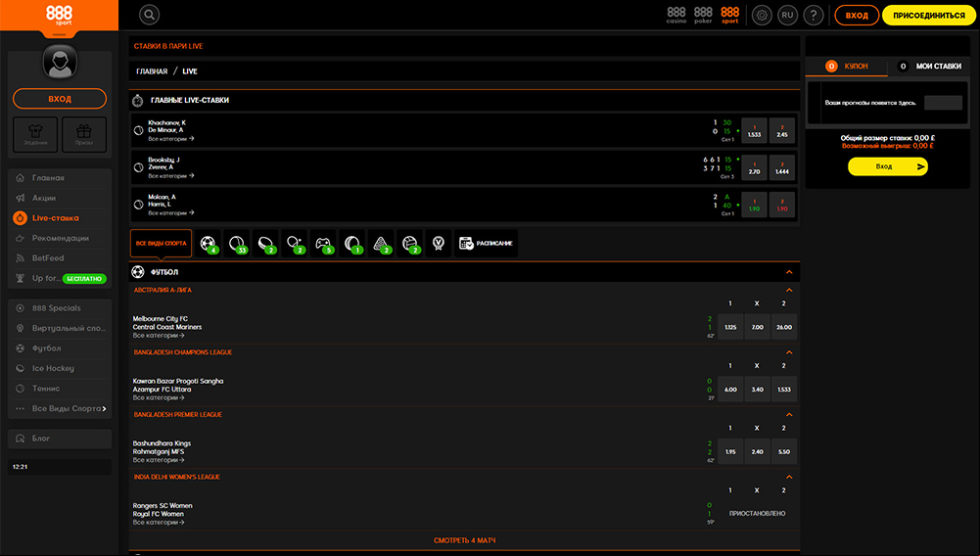This screenshot has height=556, width=980.
Task: Click the tennis ball icon for Brooksby match
Action: tap(139, 167)
